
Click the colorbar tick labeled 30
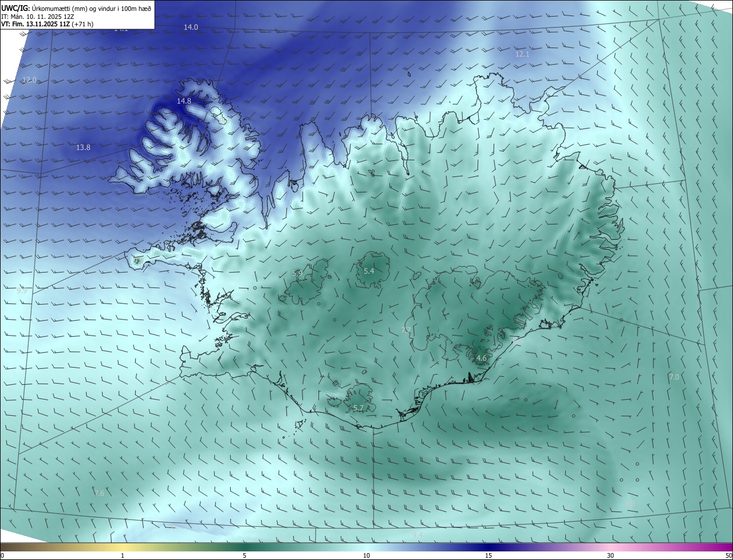tap(610, 555)
